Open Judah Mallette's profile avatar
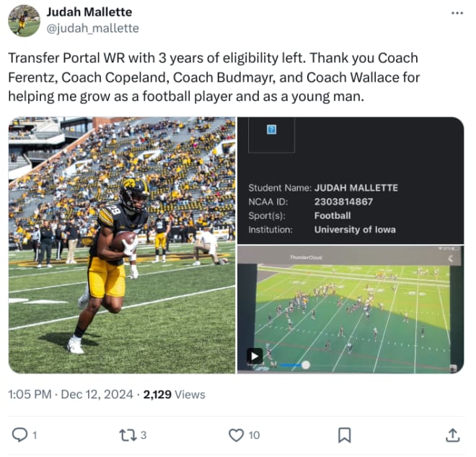 pyautogui.click(x=24, y=21)
